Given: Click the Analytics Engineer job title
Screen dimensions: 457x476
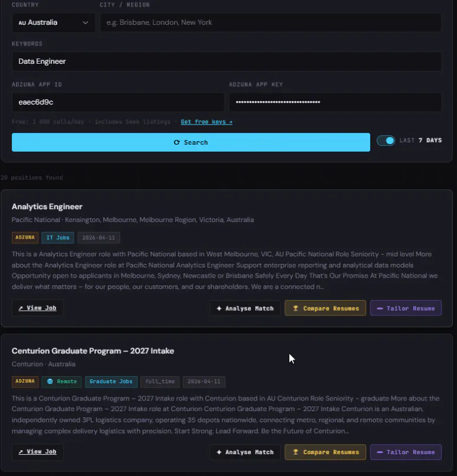Looking at the screenshot, I should coord(47,207).
